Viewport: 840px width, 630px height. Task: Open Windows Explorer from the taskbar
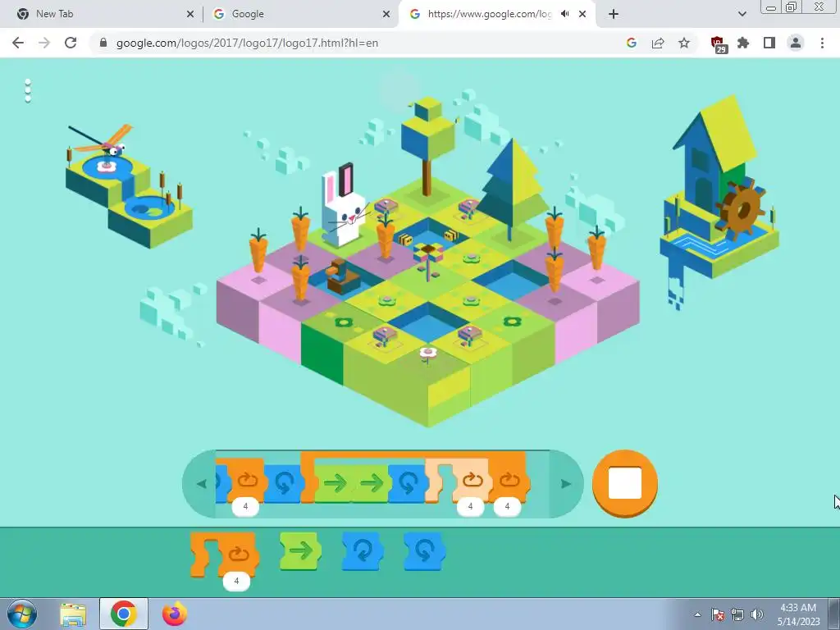(73, 614)
